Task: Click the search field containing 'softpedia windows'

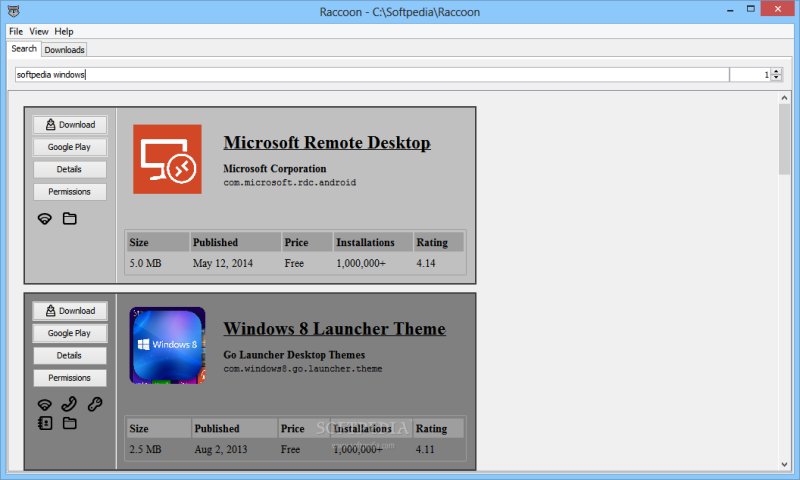Action: (x=371, y=74)
